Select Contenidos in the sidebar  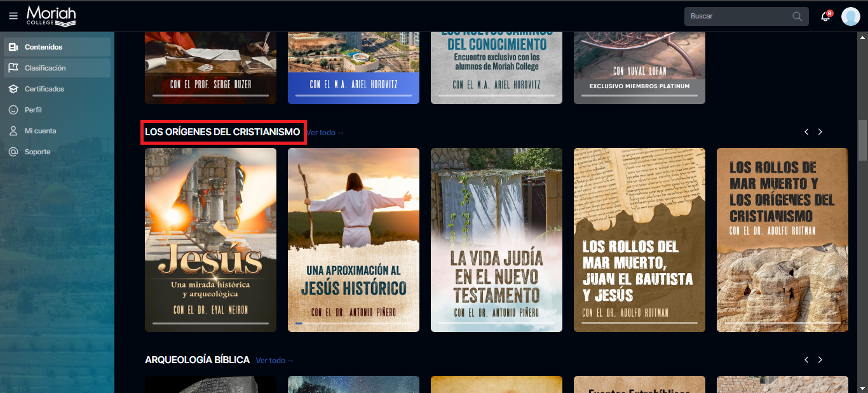43,47
